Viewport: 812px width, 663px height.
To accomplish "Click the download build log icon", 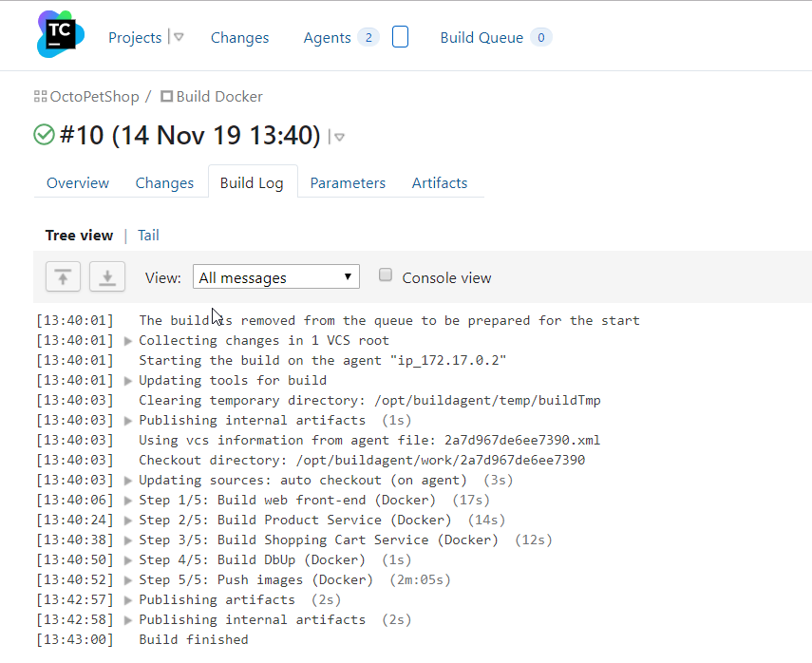I will click(107, 277).
